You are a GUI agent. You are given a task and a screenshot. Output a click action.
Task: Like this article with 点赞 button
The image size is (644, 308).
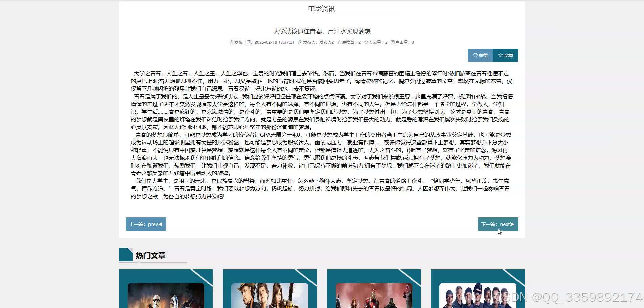(x=480, y=55)
